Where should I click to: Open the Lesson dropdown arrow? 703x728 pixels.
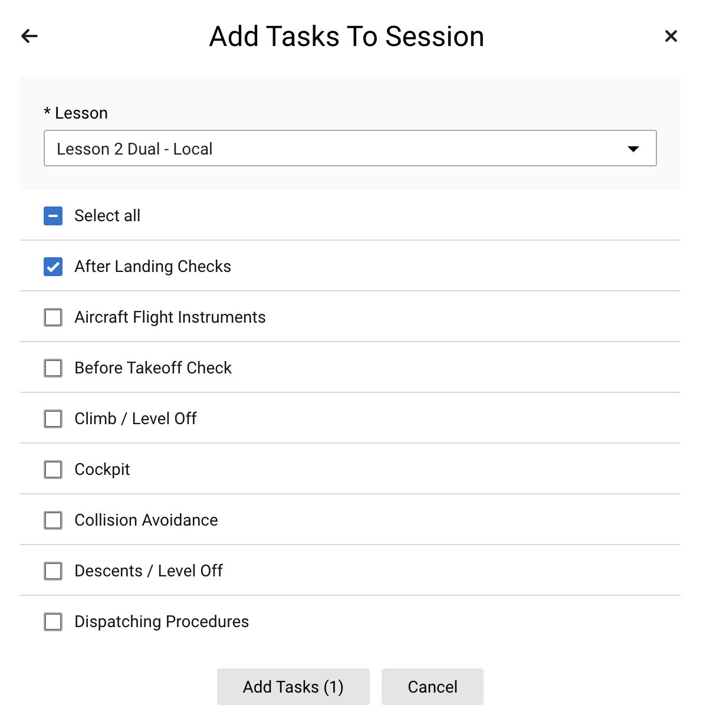click(633, 149)
